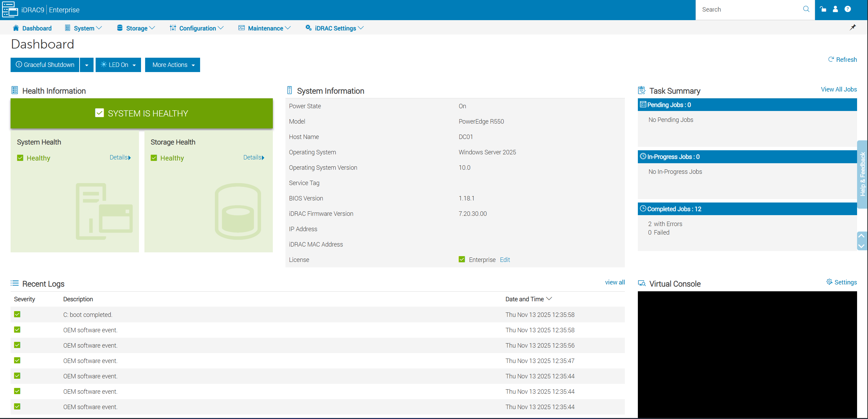Click the lock icon in the top bar

point(823,9)
